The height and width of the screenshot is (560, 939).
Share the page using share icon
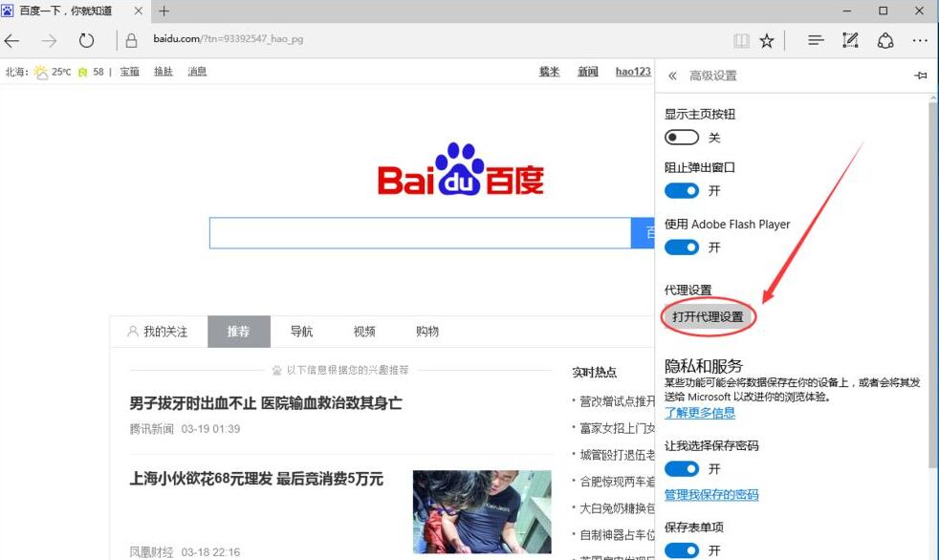pos(884,40)
